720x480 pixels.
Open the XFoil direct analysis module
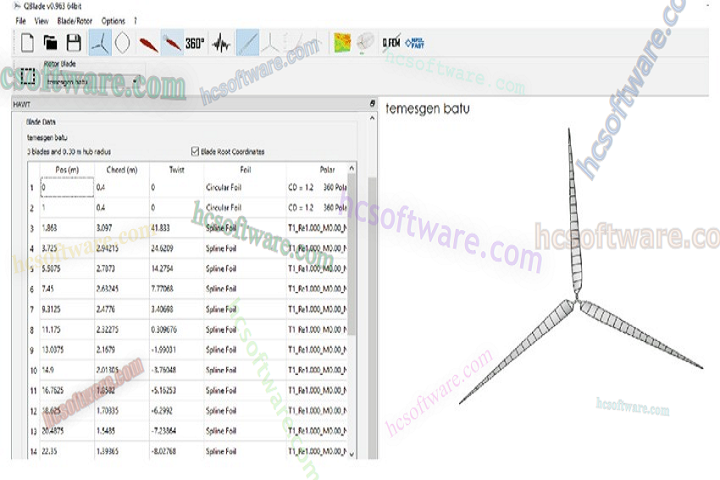coord(172,43)
